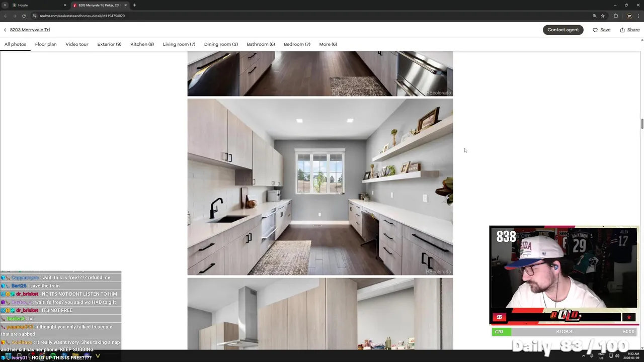Image resolution: width=644 pixels, height=362 pixels.
Task: Click chat message 'NO ITS NOT DONT LISTEN TO HIM'
Action: pyautogui.click(x=79, y=294)
